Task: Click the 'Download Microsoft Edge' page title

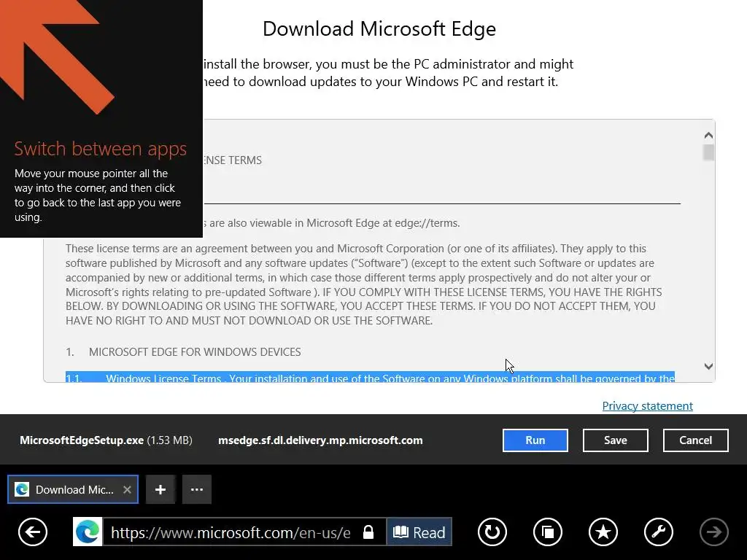Action: pyautogui.click(x=379, y=29)
